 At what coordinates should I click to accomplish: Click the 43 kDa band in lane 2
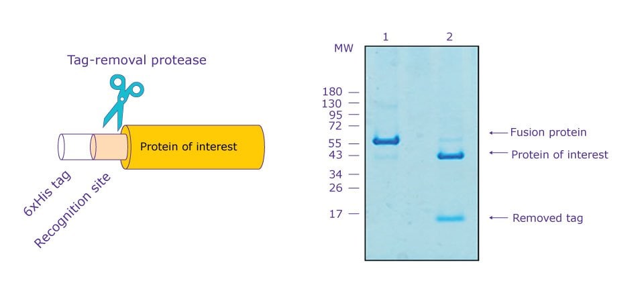click(x=449, y=156)
